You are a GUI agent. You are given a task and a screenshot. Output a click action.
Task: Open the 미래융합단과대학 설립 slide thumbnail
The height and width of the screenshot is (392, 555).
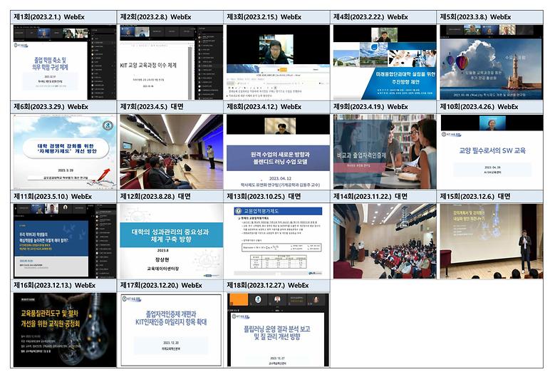[x=385, y=62]
